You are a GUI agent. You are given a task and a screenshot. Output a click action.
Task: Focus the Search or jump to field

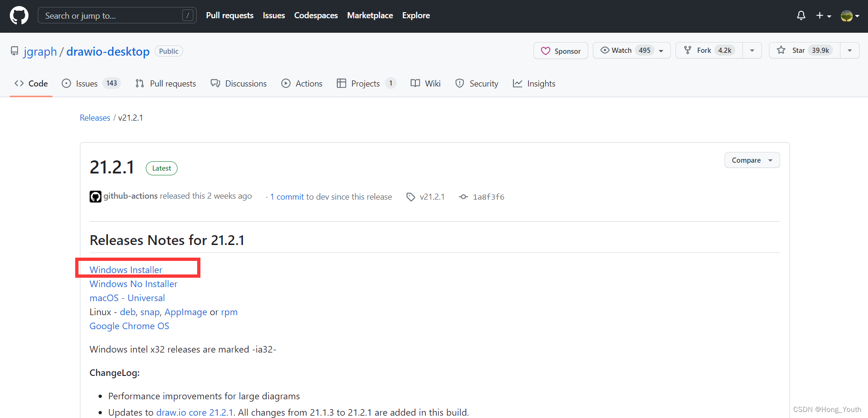point(117,15)
